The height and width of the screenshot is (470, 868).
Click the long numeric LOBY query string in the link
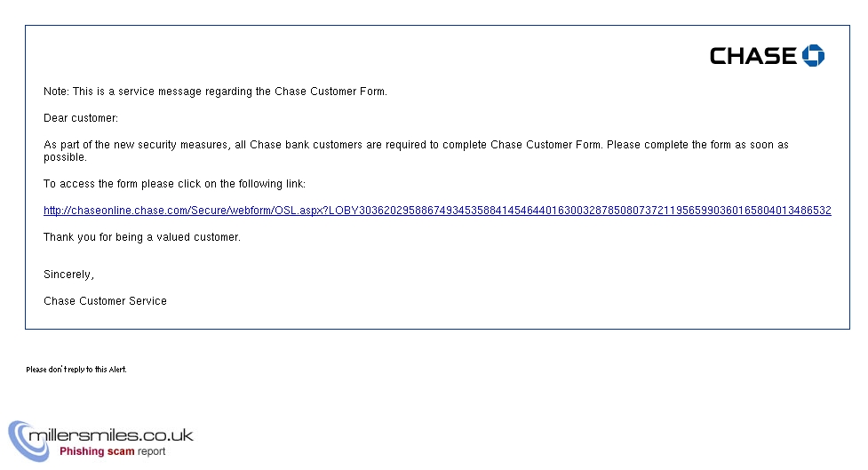pos(580,211)
